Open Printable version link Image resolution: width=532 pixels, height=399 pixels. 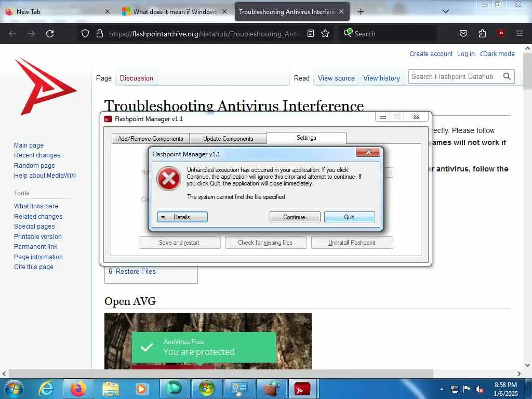[x=37, y=237]
